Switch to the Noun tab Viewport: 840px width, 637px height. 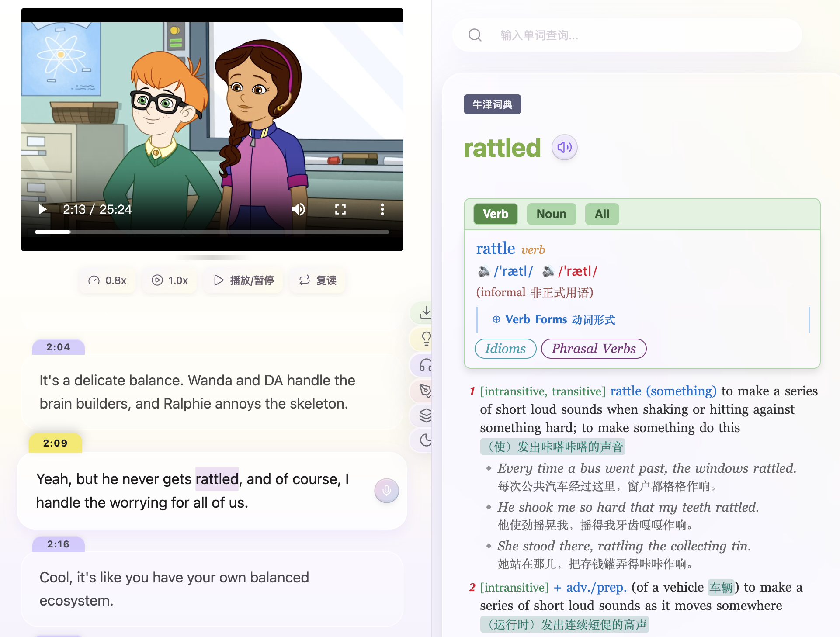(552, 214)
